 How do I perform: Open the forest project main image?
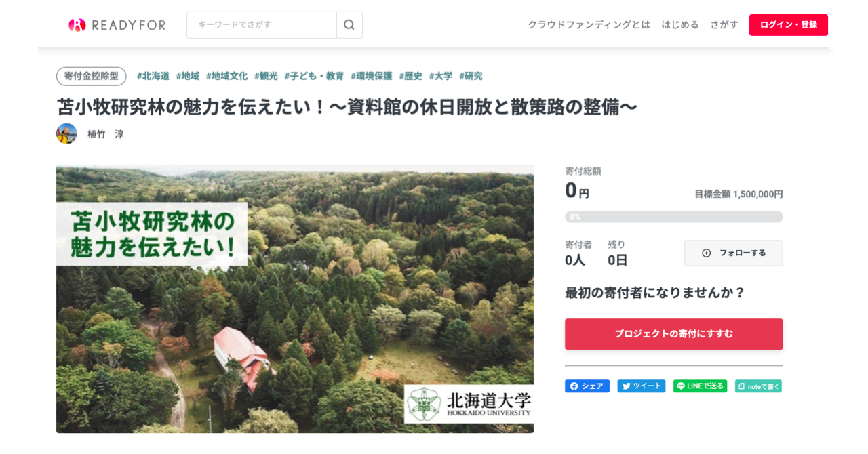tap(295, 299)
